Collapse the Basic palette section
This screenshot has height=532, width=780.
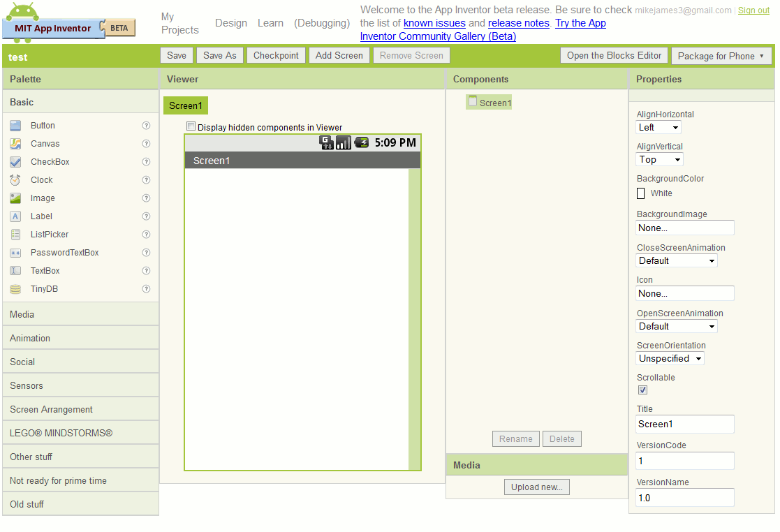80,103
